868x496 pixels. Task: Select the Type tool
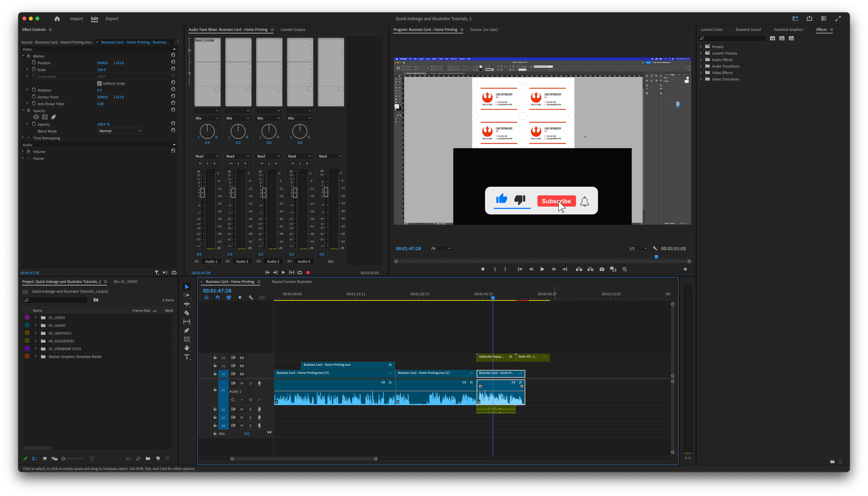click(187, 357)
